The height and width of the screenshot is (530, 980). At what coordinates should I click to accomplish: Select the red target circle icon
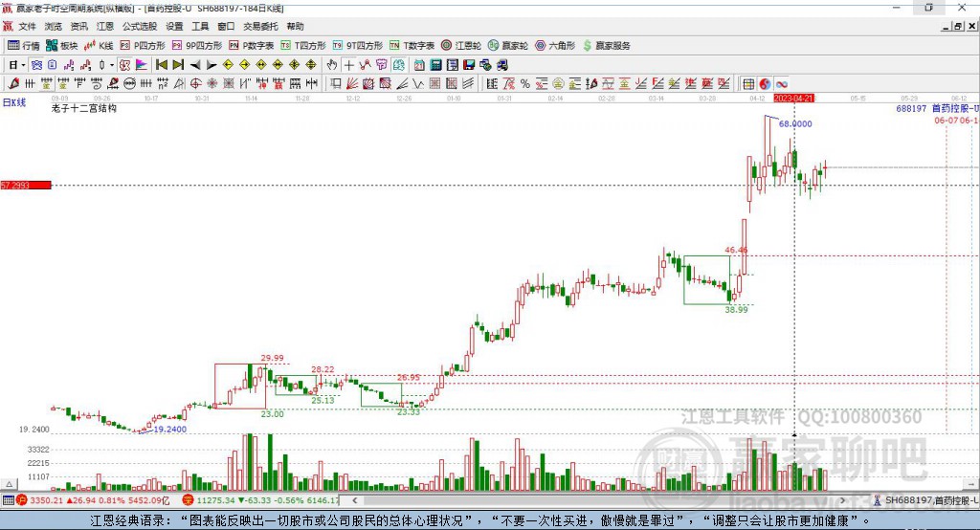[195, 84]
